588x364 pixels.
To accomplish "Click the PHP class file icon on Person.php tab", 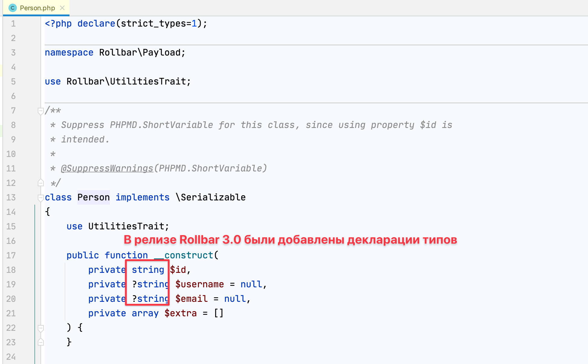I will [13, 8].
